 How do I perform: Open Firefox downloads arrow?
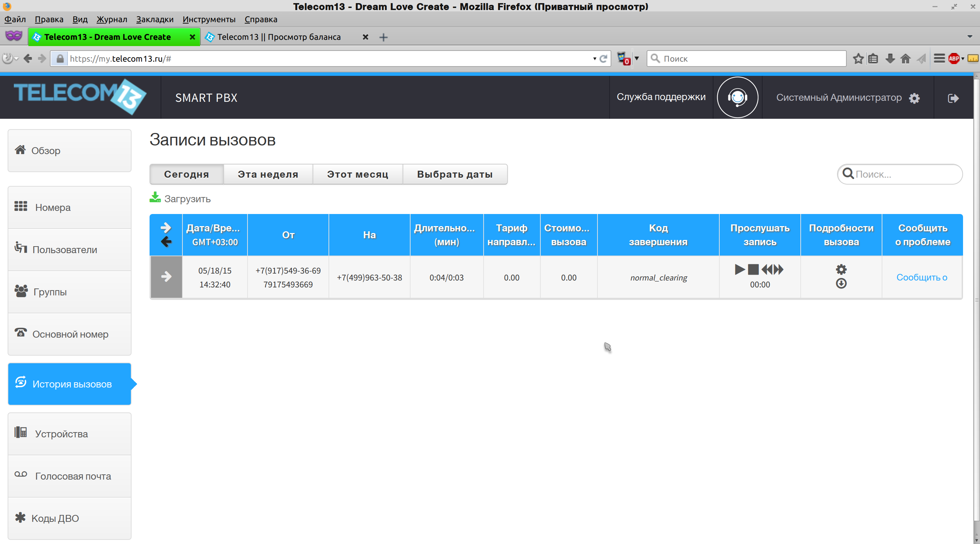(x=890, y=58)
